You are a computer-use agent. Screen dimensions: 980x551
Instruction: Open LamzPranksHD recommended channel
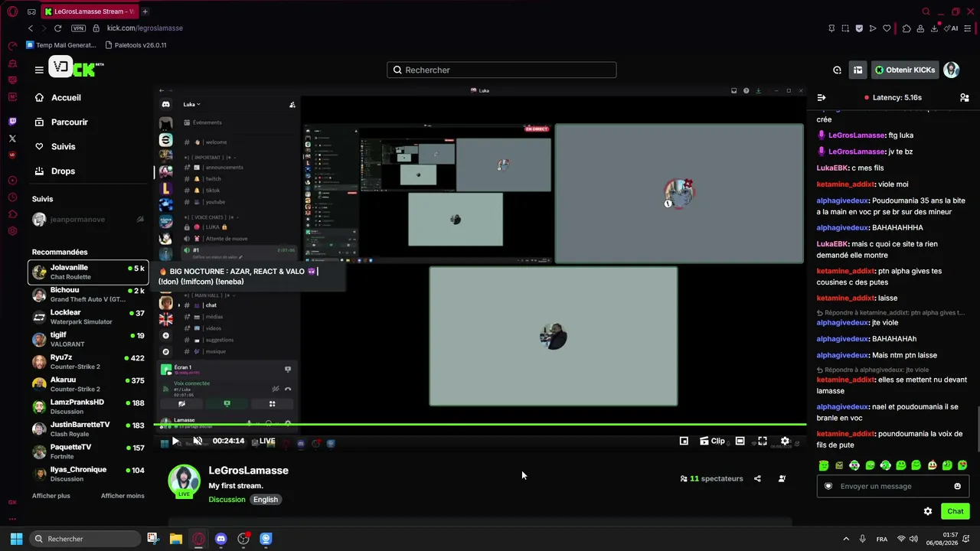click(88, 406)
